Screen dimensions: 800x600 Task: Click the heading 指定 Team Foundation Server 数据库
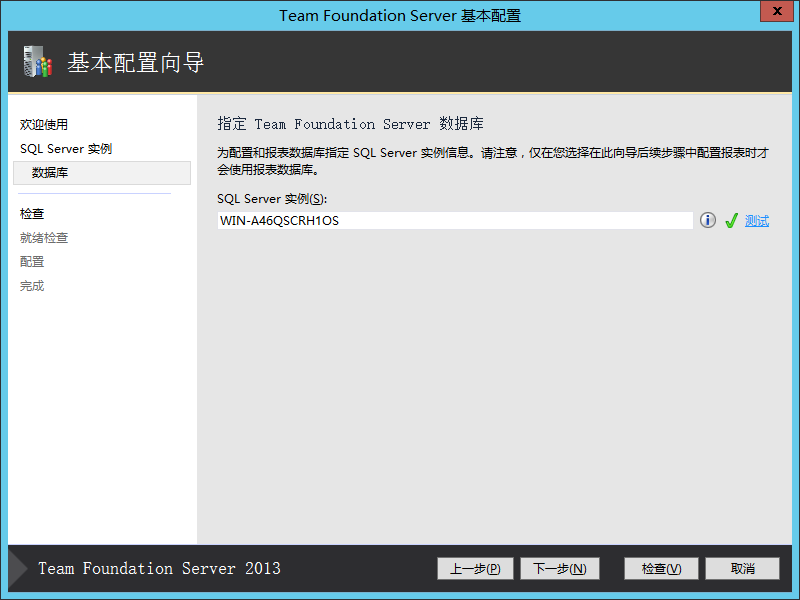(x=351, y=124)
